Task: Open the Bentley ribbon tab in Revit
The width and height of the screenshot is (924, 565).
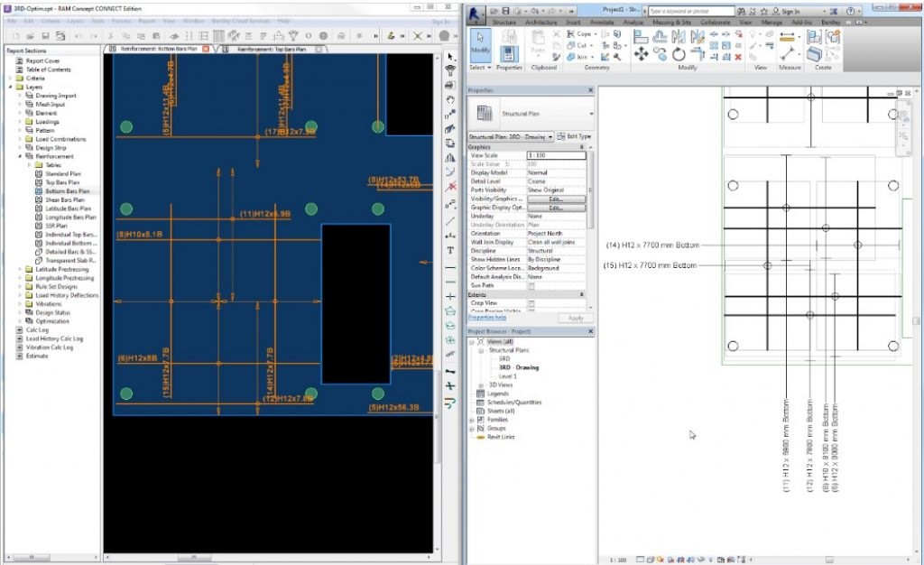Action: click(x=830, y=23)
